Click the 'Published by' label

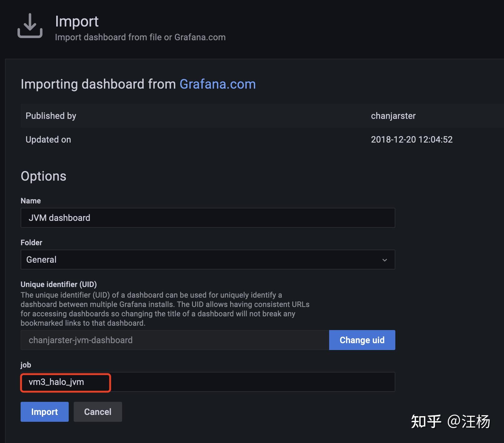coord(51,116)
